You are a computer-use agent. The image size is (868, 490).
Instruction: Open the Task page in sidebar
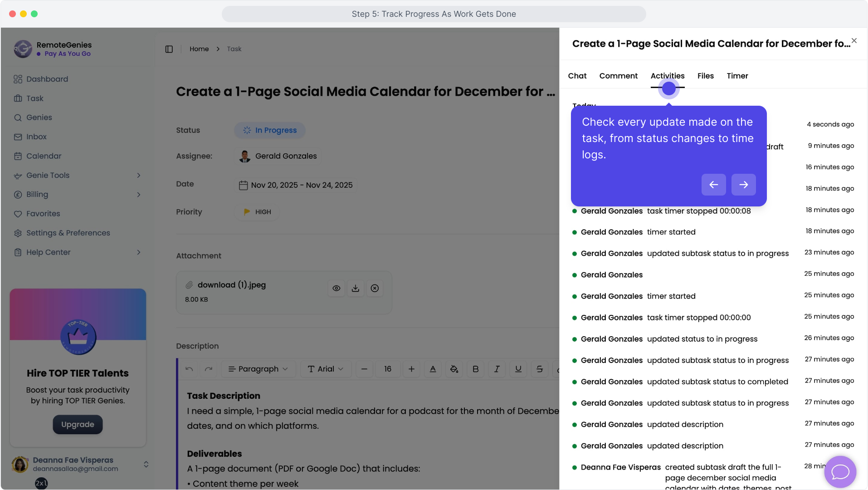tap(34, 98)
